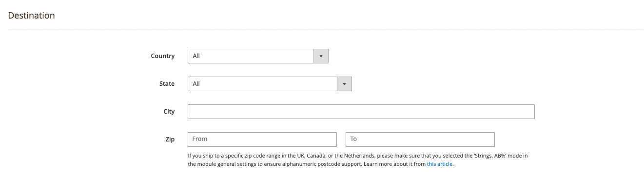Click the City field label

[x=169, y=112]
